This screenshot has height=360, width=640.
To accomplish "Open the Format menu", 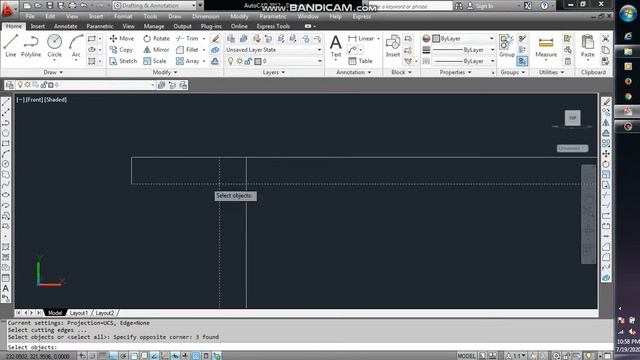I will [x=123, y=16].
